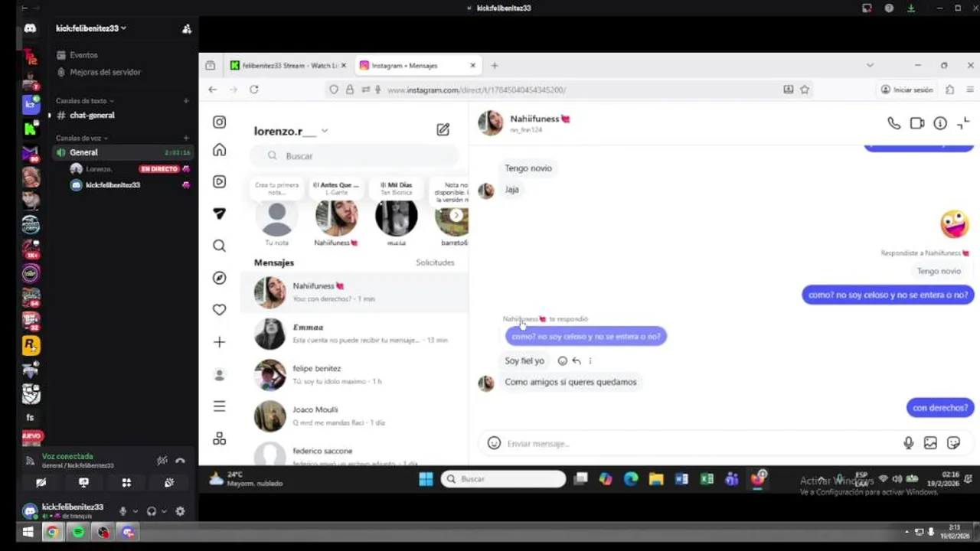Viewport: 980px width, 551px height.
Task: Open the hamburger More menu in Instagram sidebar
Action: tap(220, 406)
